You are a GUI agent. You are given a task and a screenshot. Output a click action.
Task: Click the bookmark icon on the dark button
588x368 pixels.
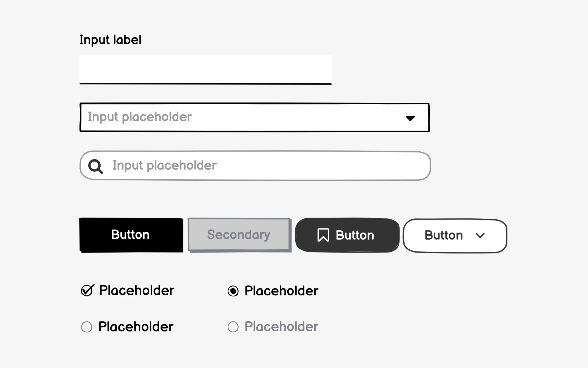click(x=323, y=235)
